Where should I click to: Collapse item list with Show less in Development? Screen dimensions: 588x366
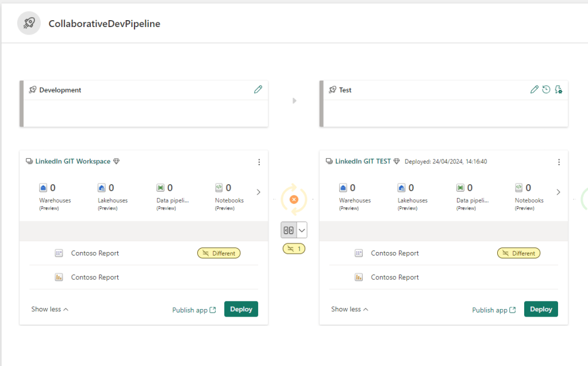point(49,309)
